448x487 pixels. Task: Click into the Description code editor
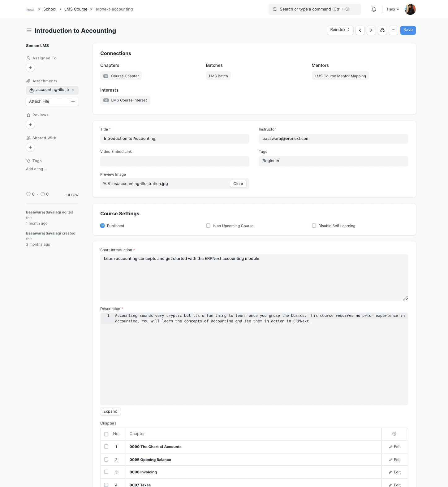[x=254, y=359]
